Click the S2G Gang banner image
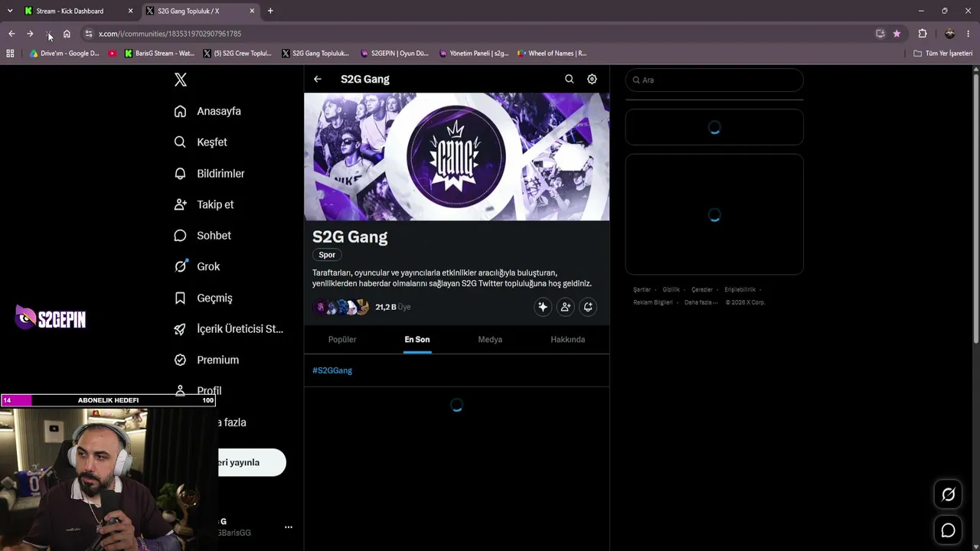 pyautogui.click(x=456, y=157)
